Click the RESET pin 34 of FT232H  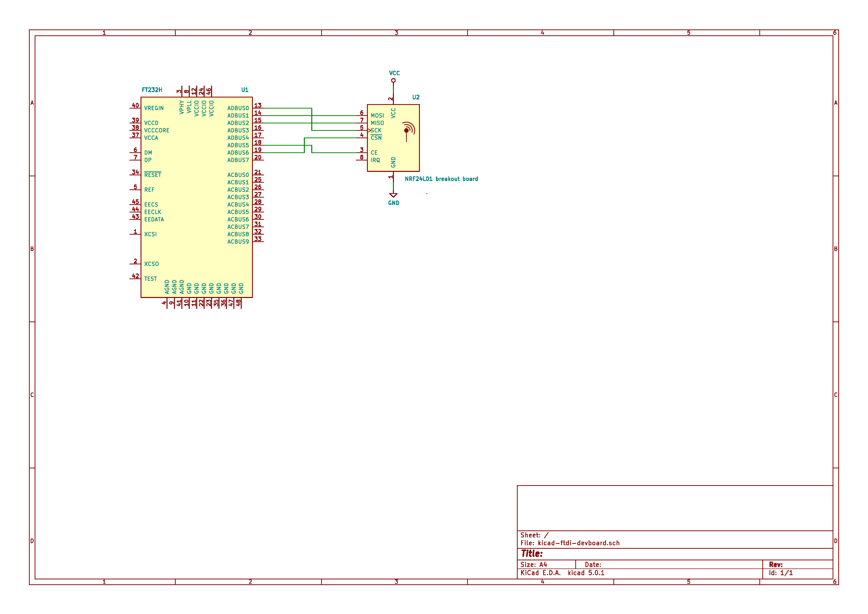tap(135, 175)
